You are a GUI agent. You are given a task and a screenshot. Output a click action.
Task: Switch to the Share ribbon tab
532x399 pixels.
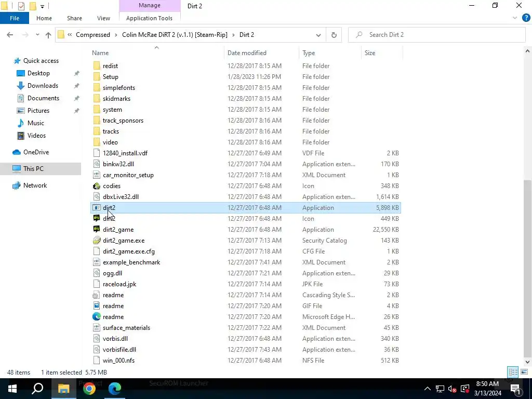coord(74,18)
